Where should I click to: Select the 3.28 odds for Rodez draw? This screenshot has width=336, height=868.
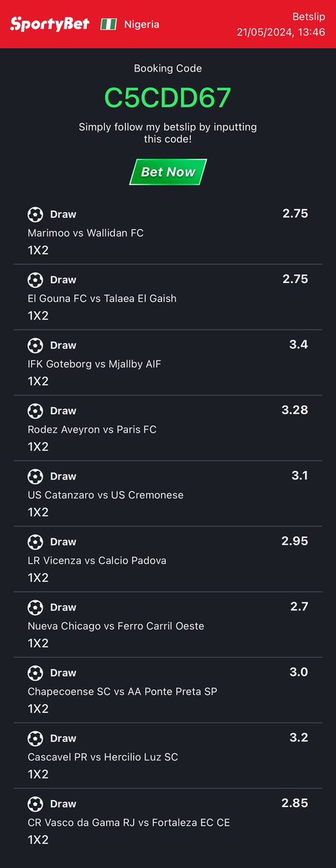[x=295, y=410]
